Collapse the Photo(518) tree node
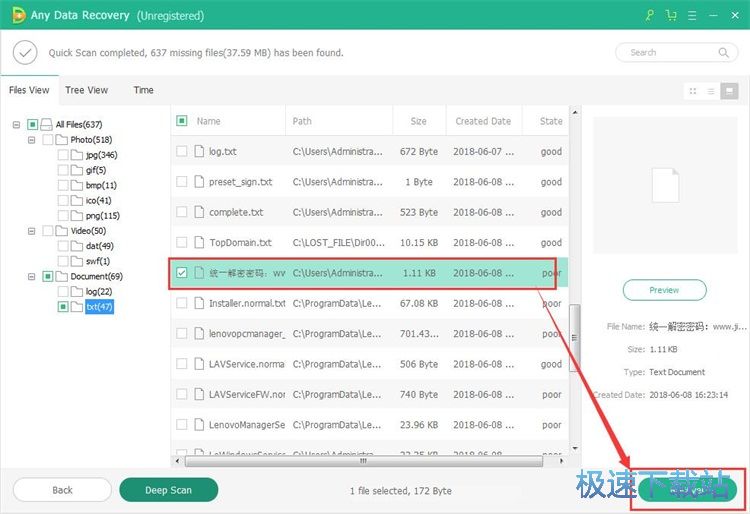This screenshot has height=514, width=750. pyautogui.click(x=32, y=140)
